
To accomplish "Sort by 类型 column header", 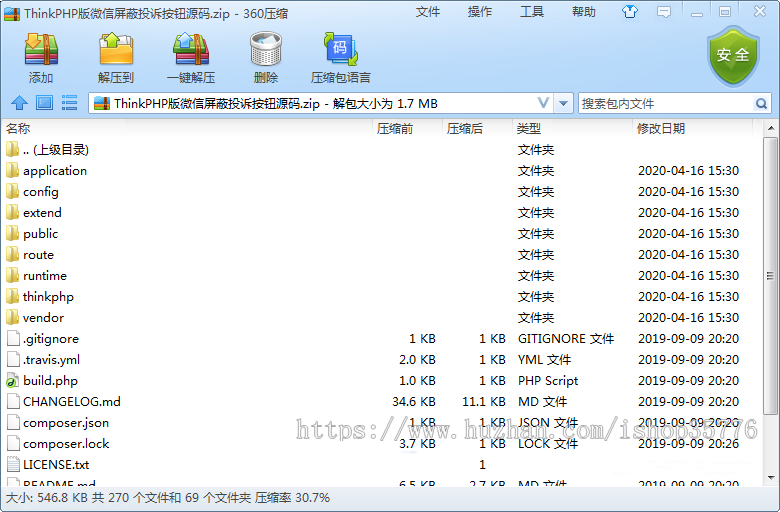I will pos(528,128).
